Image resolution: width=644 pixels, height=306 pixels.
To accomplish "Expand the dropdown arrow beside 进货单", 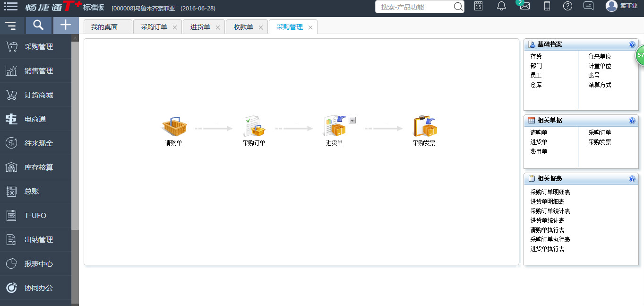I will tap(352, 120).
